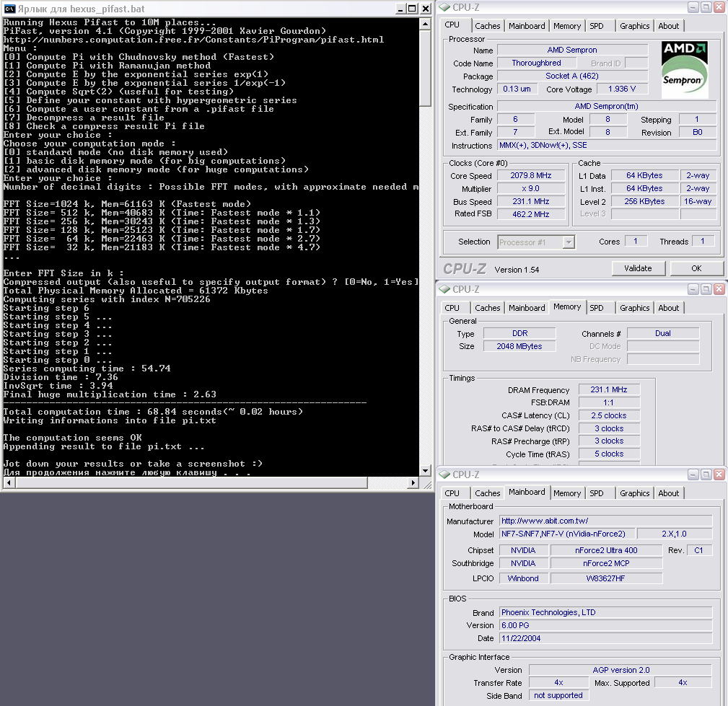This screenshot has height=706, width=728.
Task: Click the Validate button
Action: [x=639, y=268]
